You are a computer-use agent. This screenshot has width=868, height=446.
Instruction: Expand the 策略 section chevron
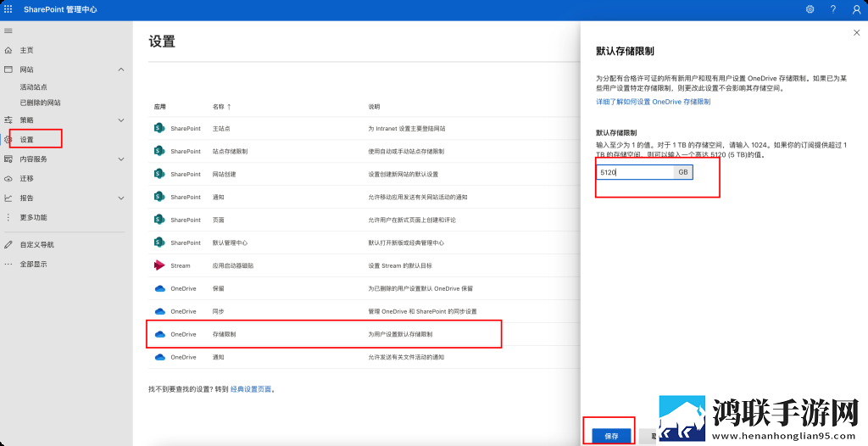click(x=121, y=120)
